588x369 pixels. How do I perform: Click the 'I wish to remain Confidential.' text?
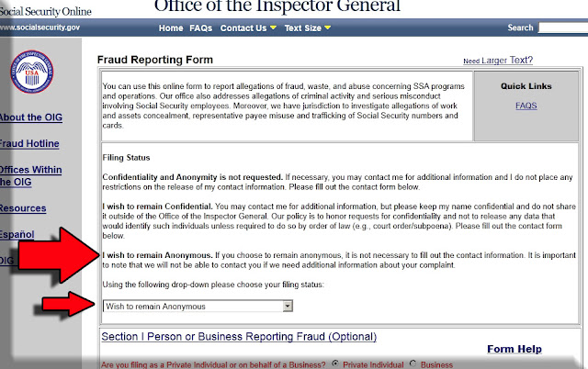[x=157, y=207]
